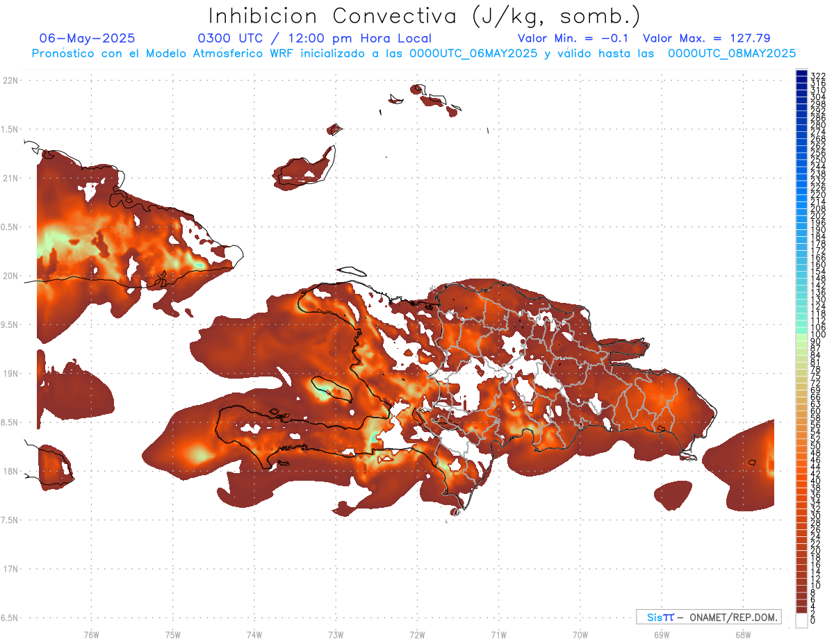Click the "17N" latitude label
The width and height of the screenshot is (834, 644).
pos(10,569)
